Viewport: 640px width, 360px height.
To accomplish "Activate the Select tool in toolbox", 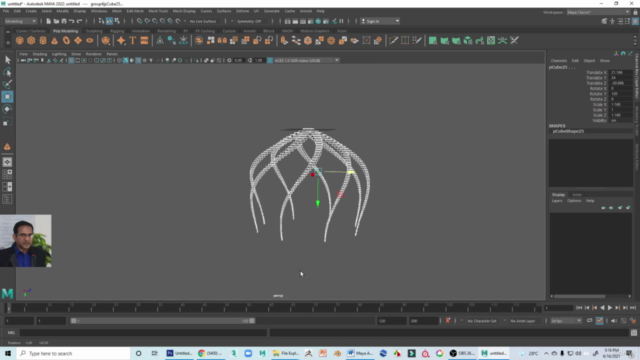I will [x=7, y=60].
